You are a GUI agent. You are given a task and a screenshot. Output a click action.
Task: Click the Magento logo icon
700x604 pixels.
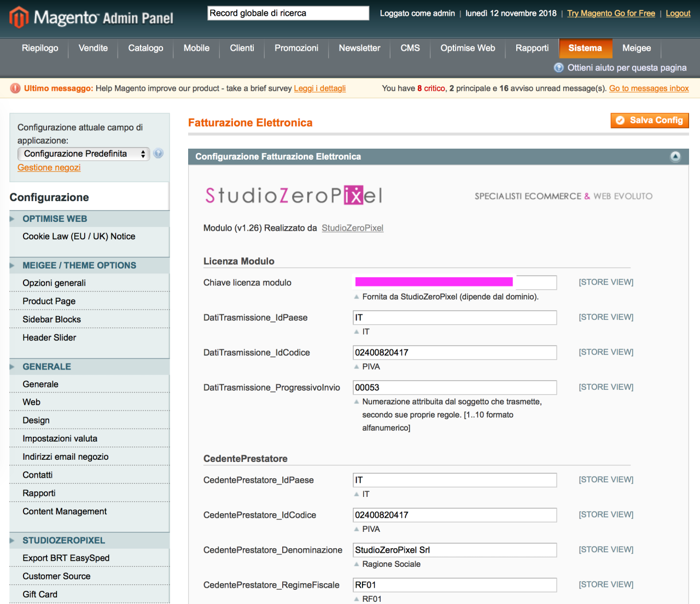(x=19, y=17)
